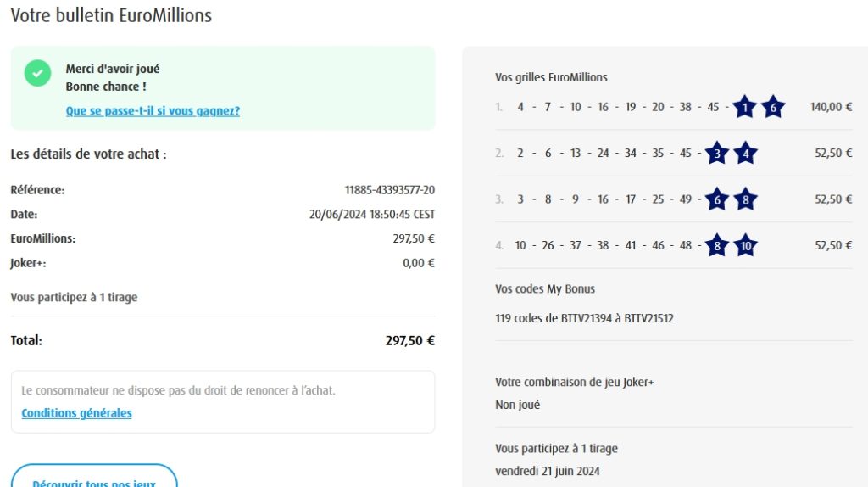
Task: Click star number 8 in grid 4
Action: 717,245
